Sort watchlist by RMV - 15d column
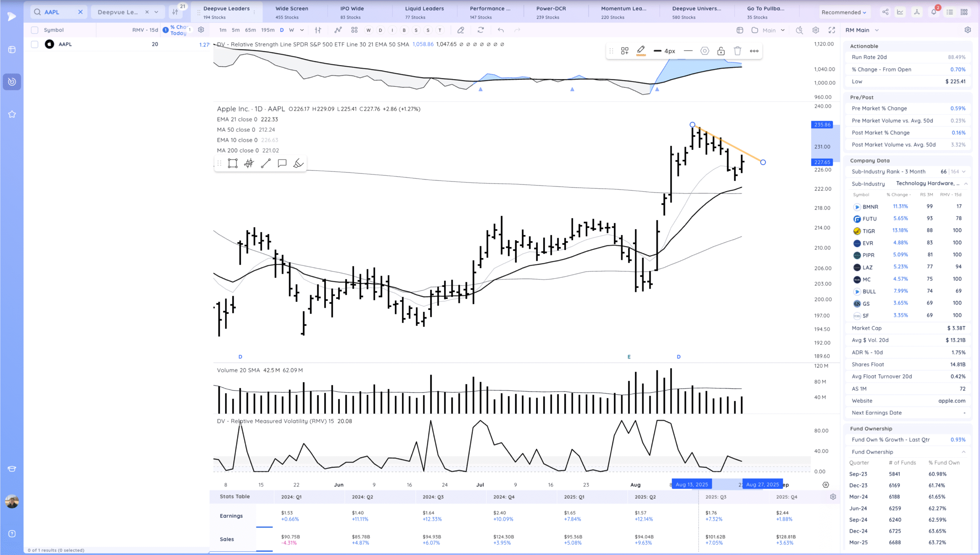 pyautogui.click(x=145, y=30)
